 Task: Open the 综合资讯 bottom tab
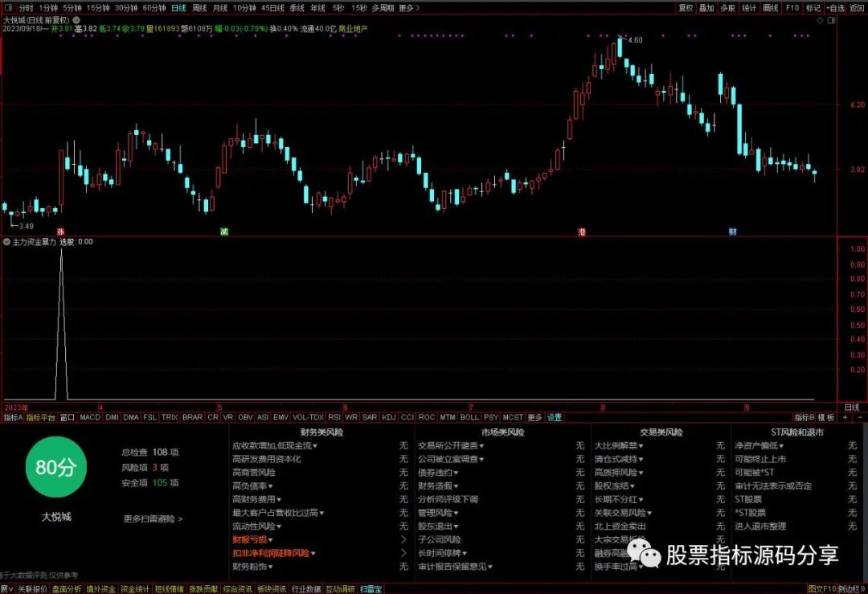[x=237, y=589]
